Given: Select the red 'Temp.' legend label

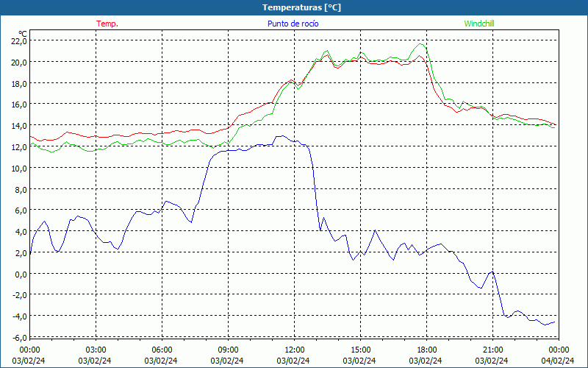Looking at the screenshot, I should point(107,24).
